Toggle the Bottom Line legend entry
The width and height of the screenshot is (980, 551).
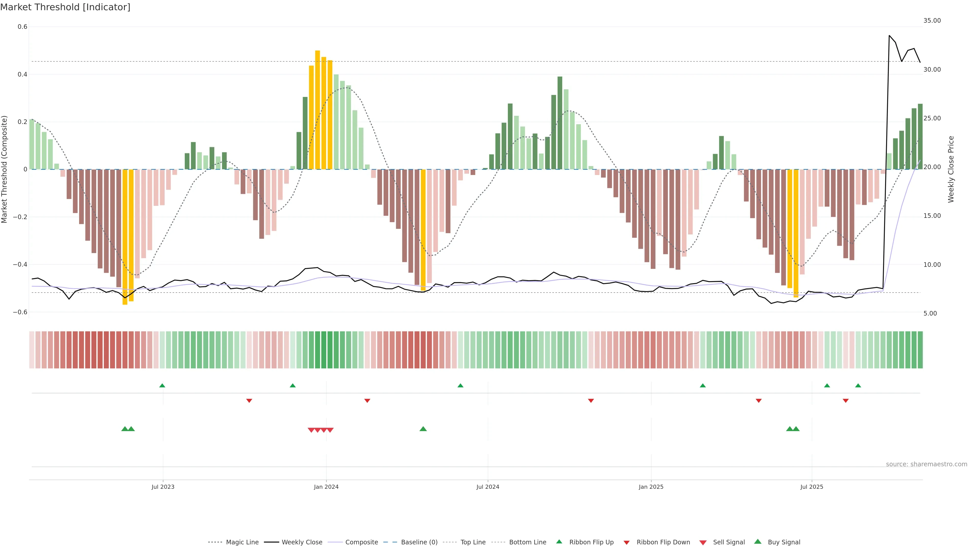click(527, 542)
